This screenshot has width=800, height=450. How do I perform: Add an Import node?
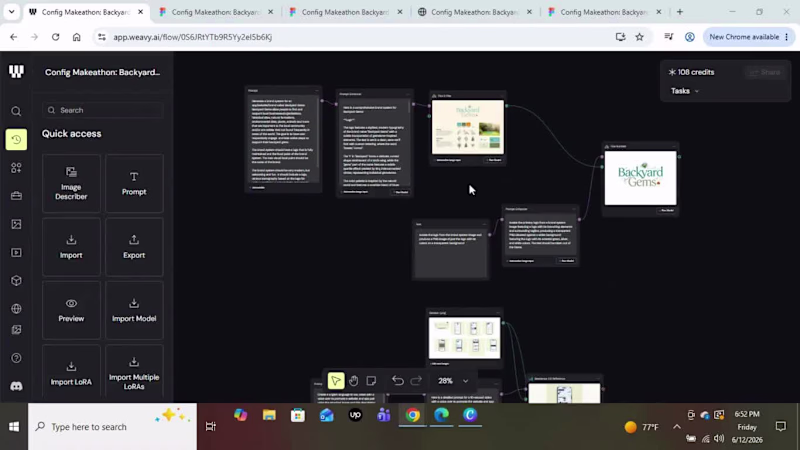pyautogui.click(x=71, y=247)
